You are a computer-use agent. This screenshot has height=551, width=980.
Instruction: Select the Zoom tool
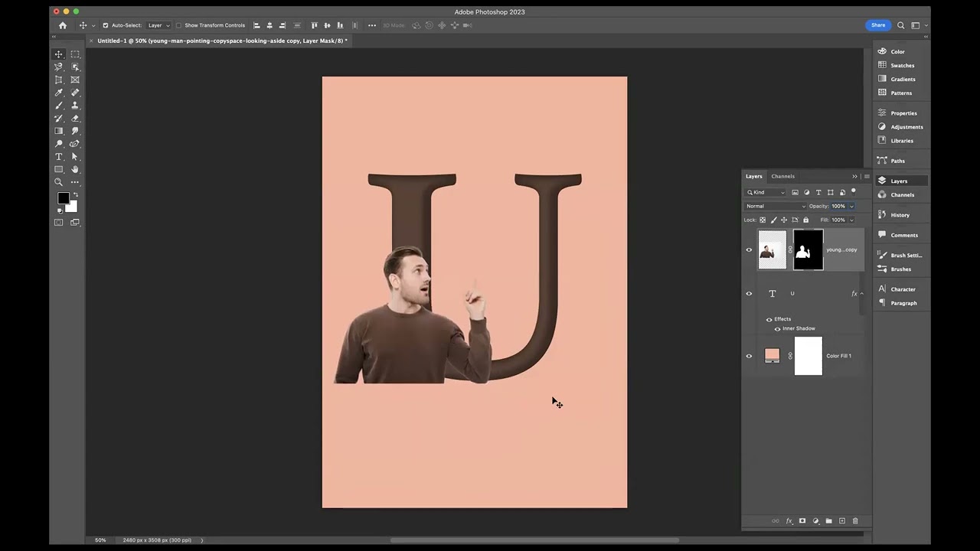[x=58, y=182]
